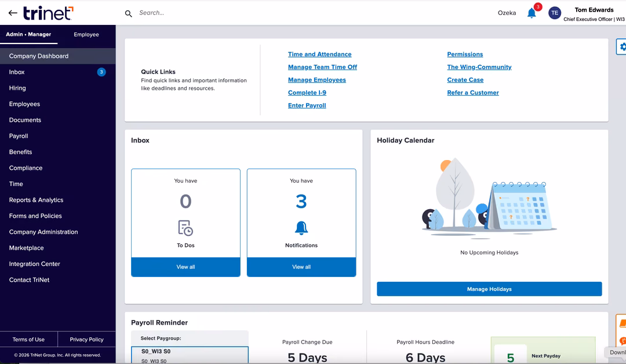626x364 pixels.
Task: Click the 'Payroll Change Due' label
Action: pyautogui.click(x=307, y=342)
